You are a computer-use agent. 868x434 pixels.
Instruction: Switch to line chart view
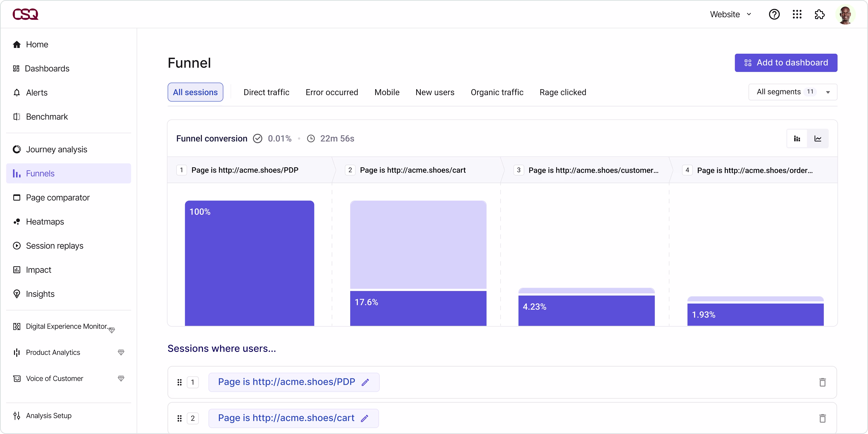tap(818, 139)
